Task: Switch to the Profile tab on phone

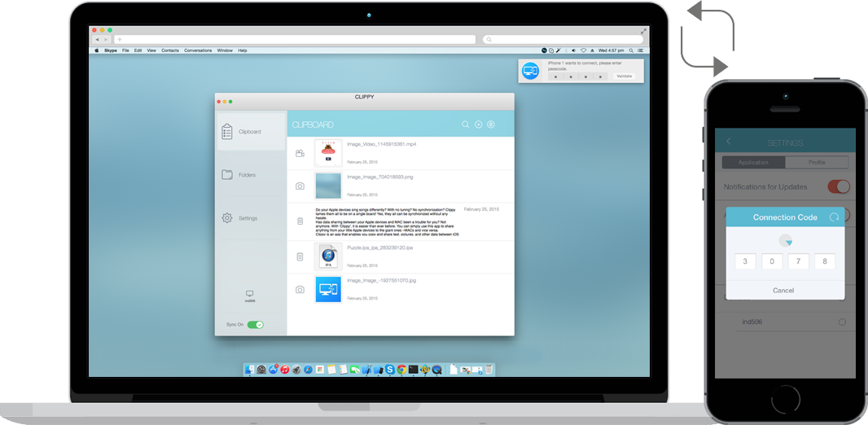Action: tap(817, 162)
